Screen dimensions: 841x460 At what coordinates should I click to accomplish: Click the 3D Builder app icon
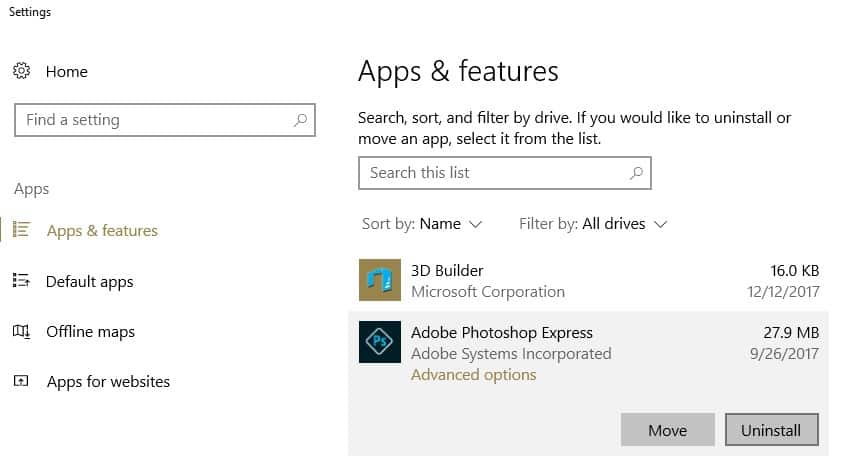[x=380, y=280]
